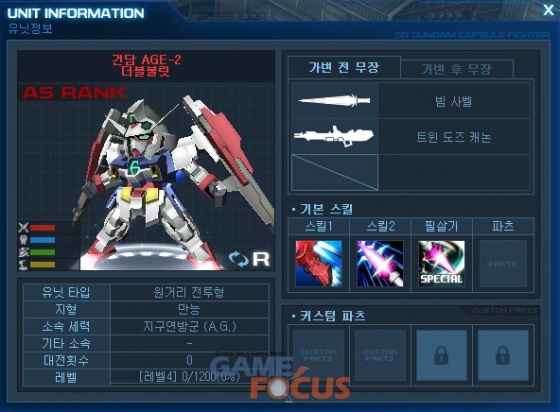Open the first empty CUSTOM PARTS slot
The width and height of the screenshot is (560, 412).
[319, 355]
